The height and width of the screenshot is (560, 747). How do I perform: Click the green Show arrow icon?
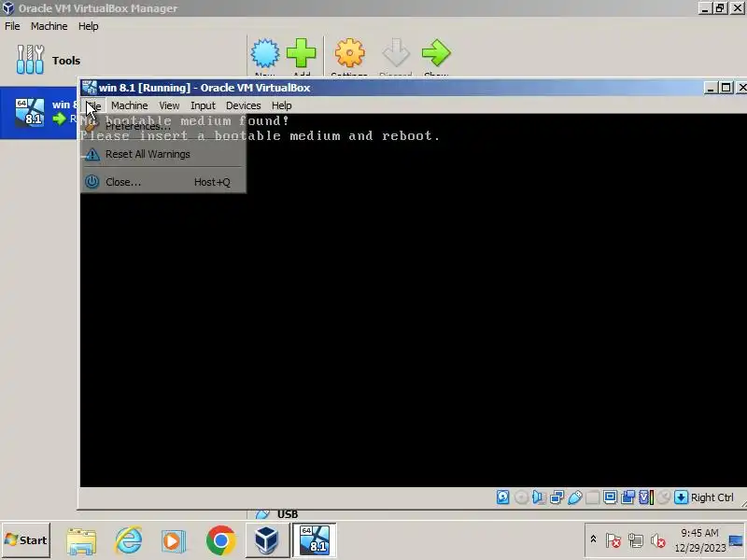436,53
